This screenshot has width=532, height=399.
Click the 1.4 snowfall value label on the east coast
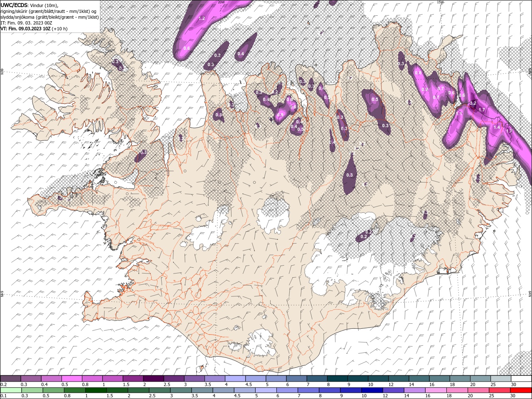(x=496, y=128)
